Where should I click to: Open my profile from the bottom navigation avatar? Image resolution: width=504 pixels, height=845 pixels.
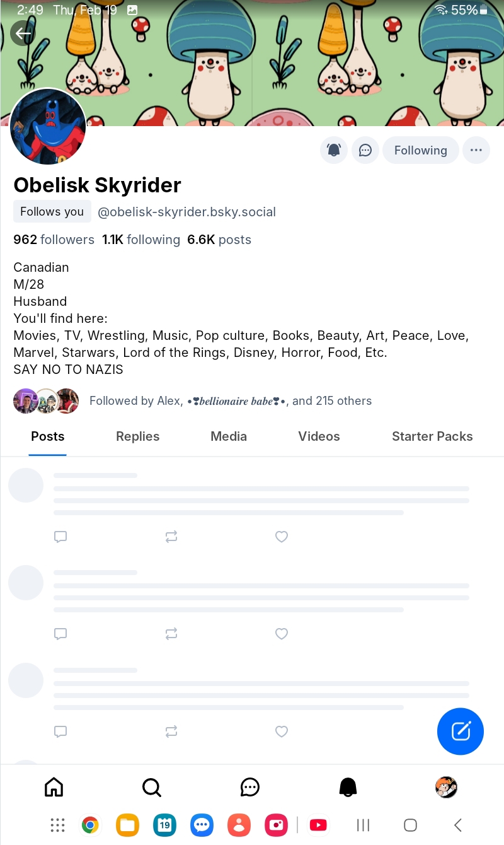pyautogui.click(x=446, y=786)
